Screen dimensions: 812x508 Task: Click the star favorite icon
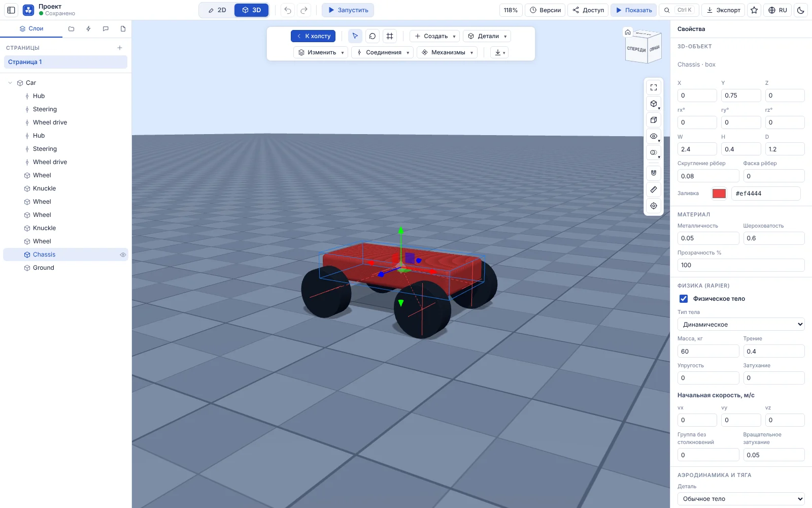(754, 10)
